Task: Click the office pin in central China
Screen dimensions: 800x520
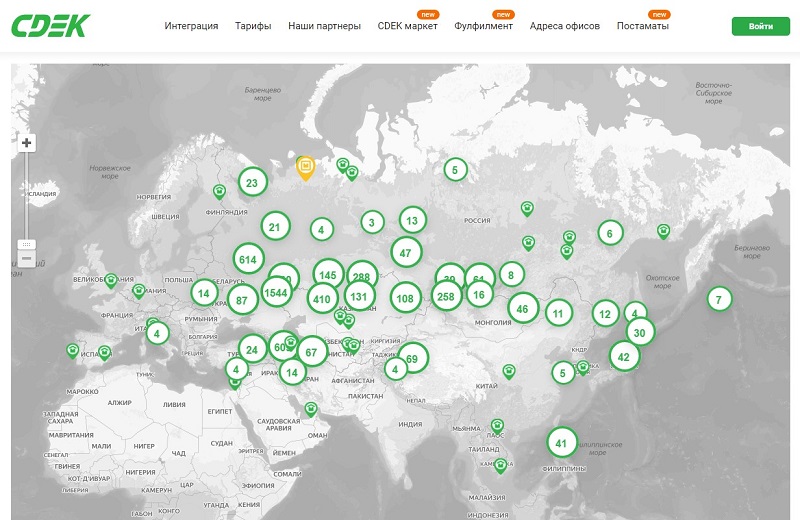Action: point(509,372)
